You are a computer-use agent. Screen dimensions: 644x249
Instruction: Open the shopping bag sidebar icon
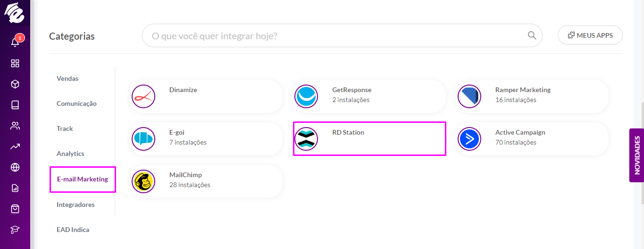[x=15, y=209]
